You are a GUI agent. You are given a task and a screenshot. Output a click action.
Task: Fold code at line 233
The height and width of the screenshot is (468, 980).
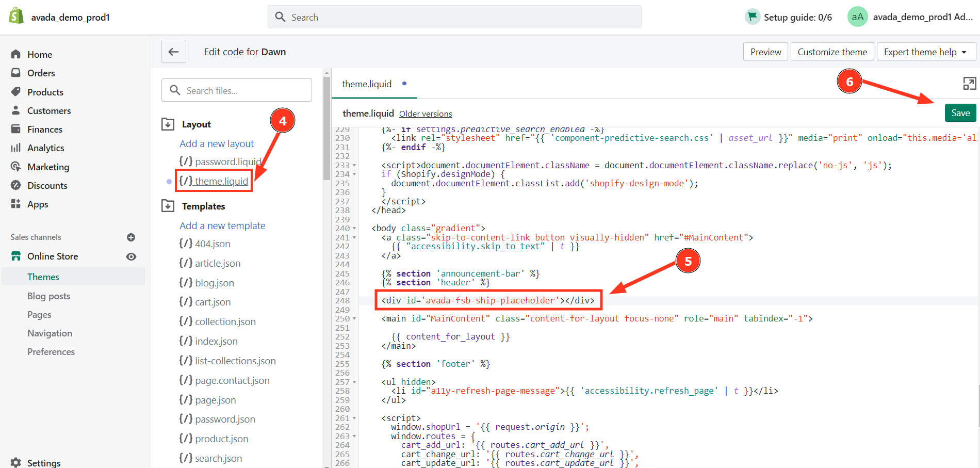tap(354, 166)
